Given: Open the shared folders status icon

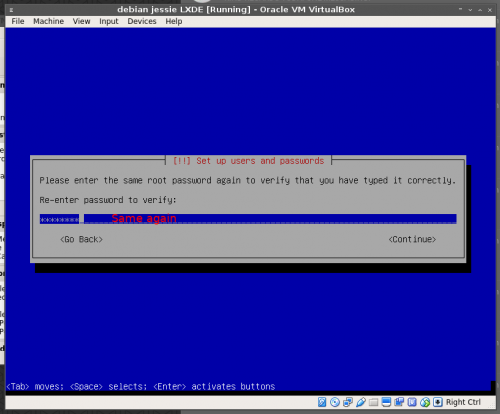Looking at the screenshot, I should [x=373, y=402].
